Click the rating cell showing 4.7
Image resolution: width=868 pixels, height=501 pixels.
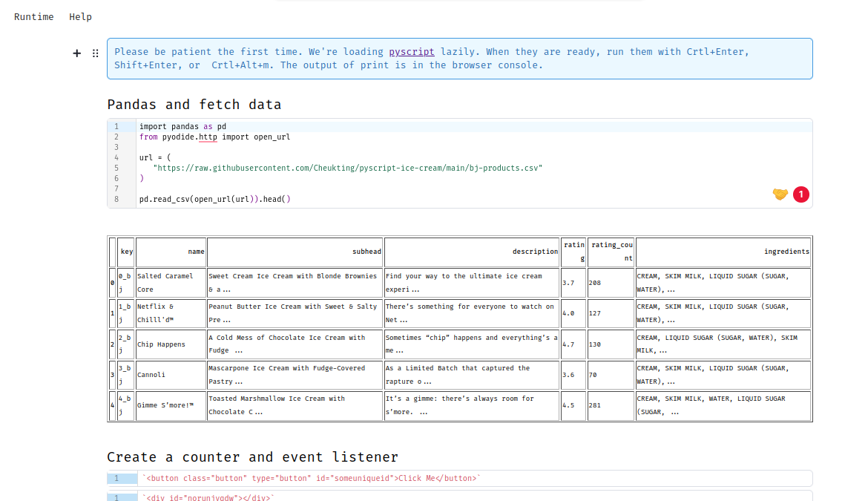click(573, 344)
